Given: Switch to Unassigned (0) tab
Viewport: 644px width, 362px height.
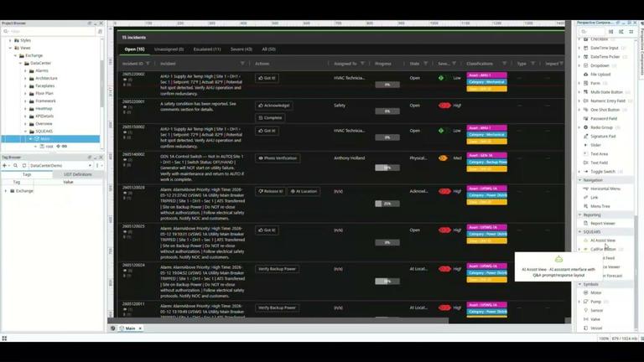Looking at the screenshot, I should [169, 49].
